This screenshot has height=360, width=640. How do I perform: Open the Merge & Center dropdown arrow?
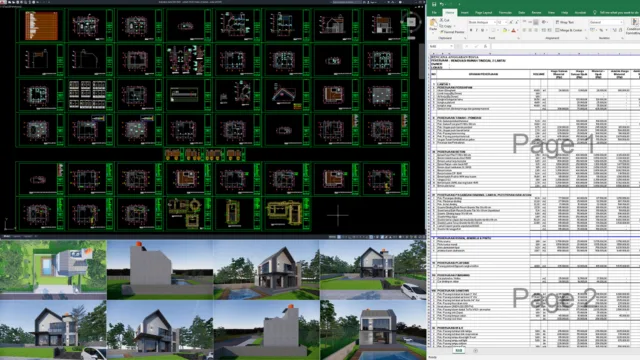(585, 30)
